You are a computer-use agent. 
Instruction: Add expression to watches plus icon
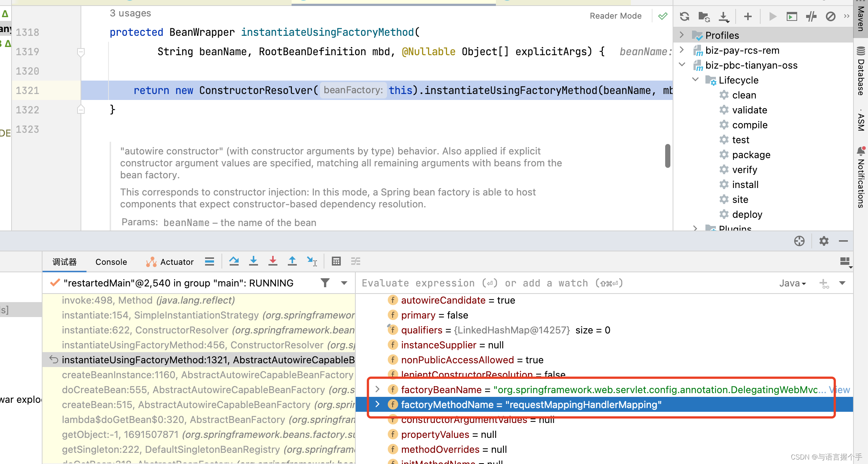tap(824, 283)
